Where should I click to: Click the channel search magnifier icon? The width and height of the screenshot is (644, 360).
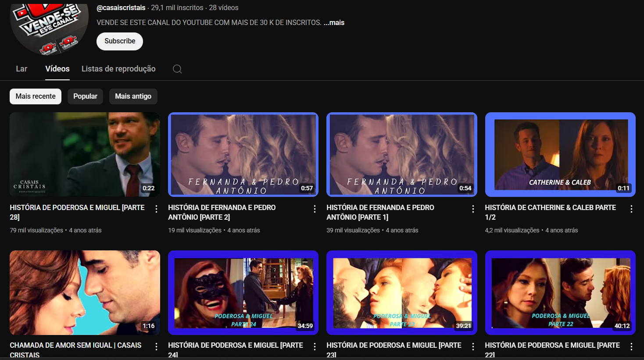tap(177, 69)
